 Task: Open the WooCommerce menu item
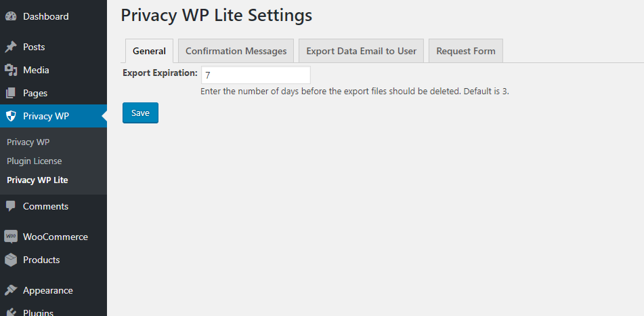56,237
